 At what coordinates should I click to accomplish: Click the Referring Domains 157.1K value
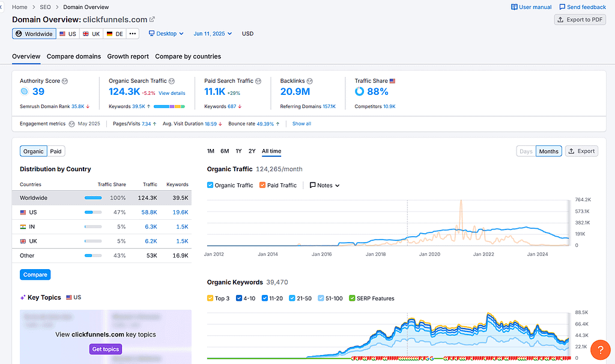click(x=329, y=107)
